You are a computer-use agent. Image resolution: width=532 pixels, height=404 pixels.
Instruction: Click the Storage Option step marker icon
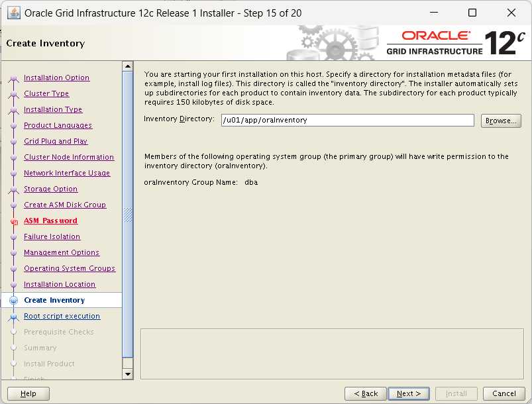click(x=13, y=190)
